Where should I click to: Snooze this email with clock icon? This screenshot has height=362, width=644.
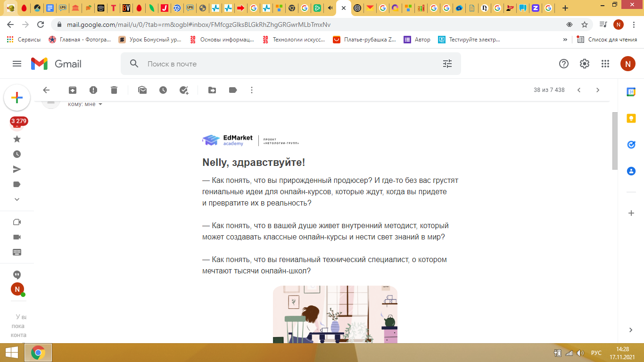(x=163, y=90)
